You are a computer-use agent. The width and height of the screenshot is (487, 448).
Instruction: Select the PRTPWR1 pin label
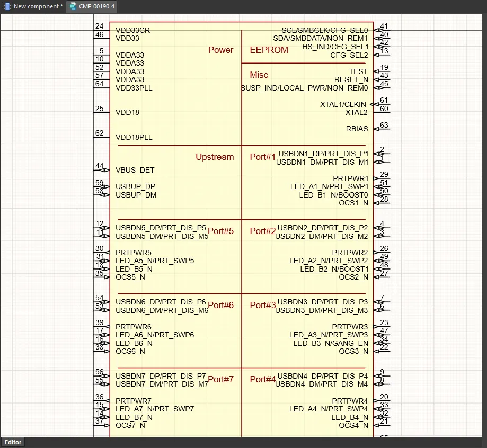point(351,178)
